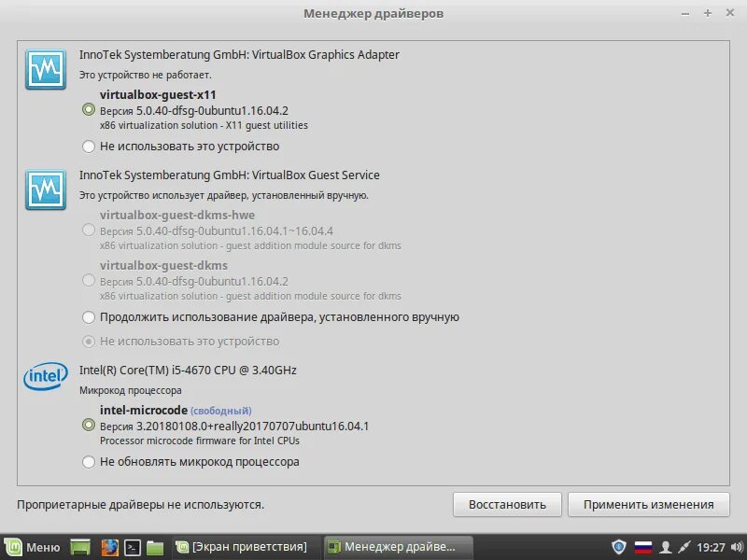Open the file manager folder icon

[x=155, y=548]
